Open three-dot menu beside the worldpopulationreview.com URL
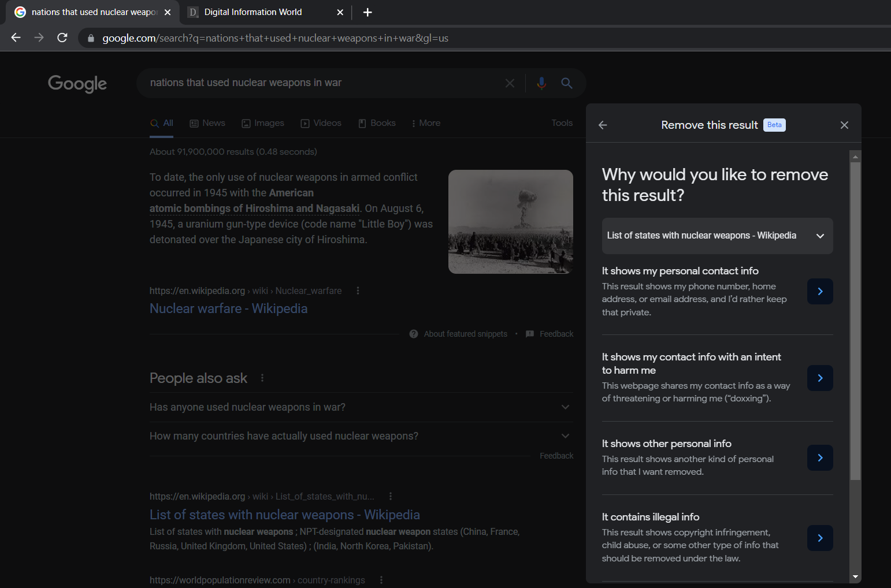 point(381,580)
